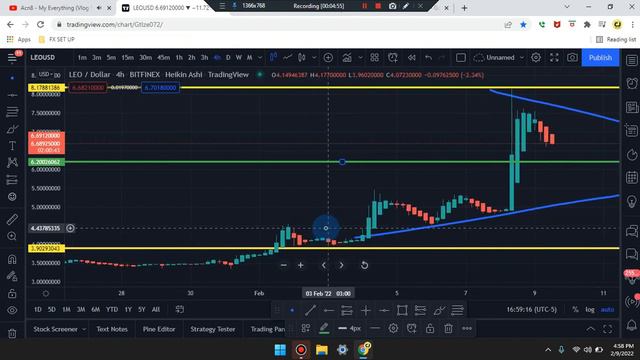640x360 pixels.
Task: Undo the last chart action
Action: [428, 58]
